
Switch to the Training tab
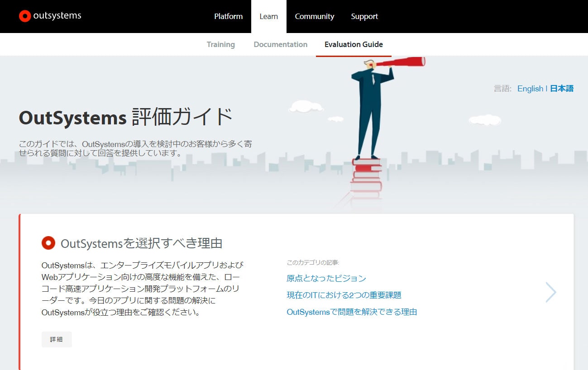(x=221, y=44)
